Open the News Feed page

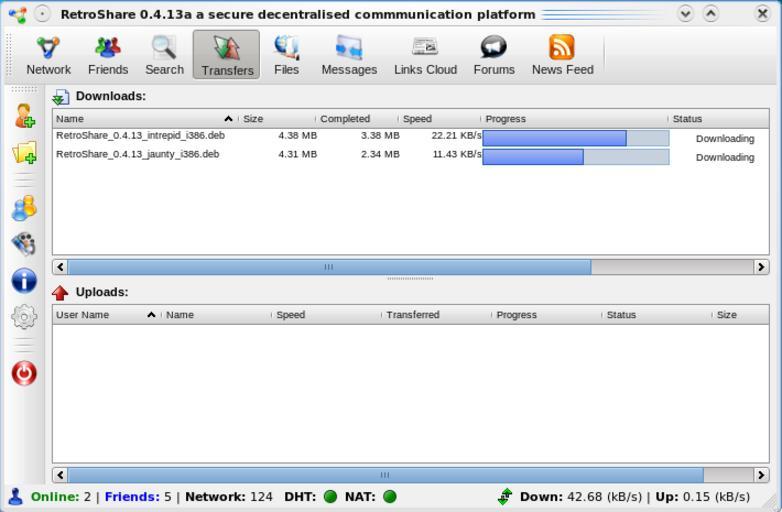(562, 55)
